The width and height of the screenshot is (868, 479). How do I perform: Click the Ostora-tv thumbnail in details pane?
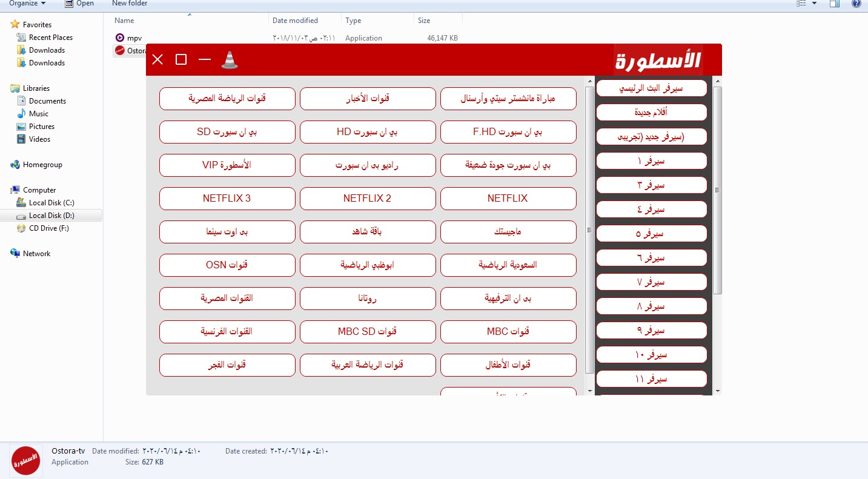point(26,461)
